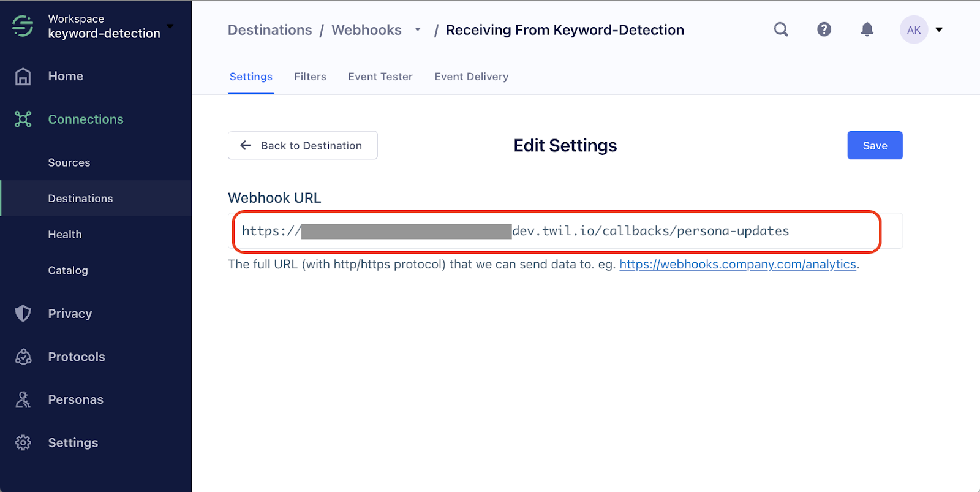Open the Webhooks breadcrumb dropdown arrow
This screenshot has width=980, height=492.
pyautogui.click(x=418, y=29)
